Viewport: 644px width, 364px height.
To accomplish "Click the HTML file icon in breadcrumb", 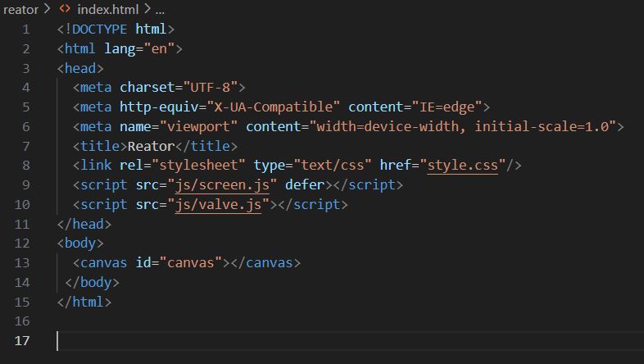I will point(65,9).
